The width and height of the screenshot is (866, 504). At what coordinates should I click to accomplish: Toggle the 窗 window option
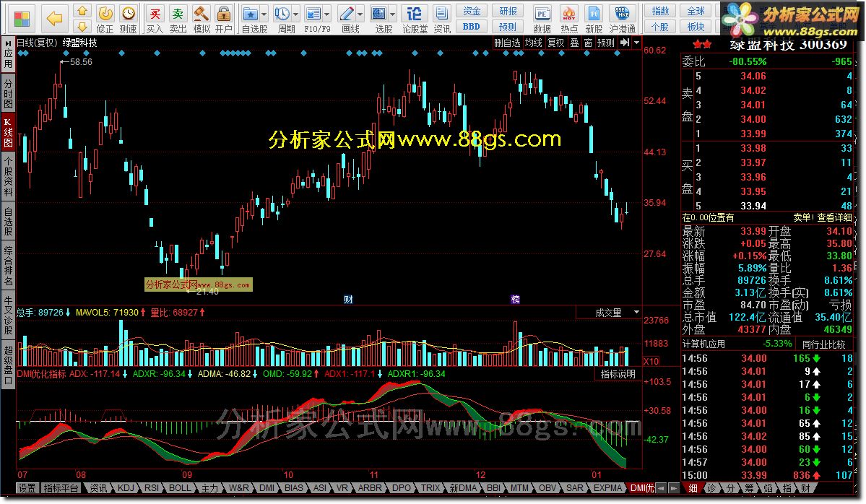tap(588, 43)
